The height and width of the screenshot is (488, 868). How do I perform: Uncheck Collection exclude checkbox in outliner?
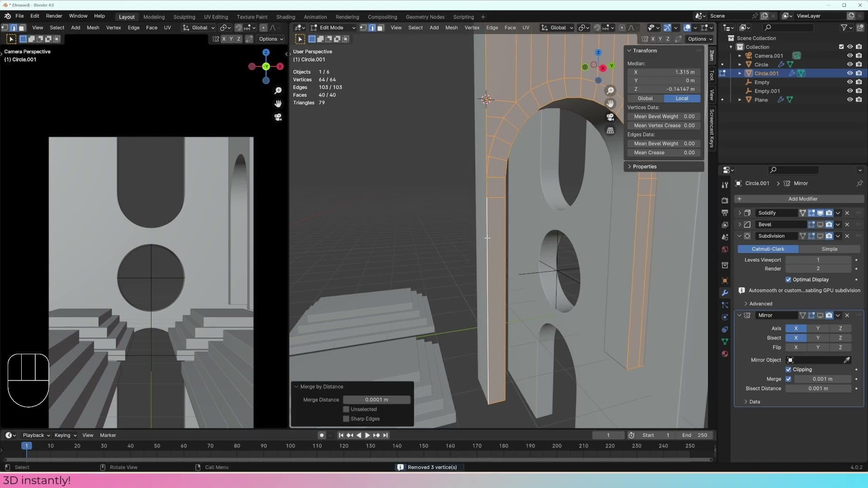point(841,47)
